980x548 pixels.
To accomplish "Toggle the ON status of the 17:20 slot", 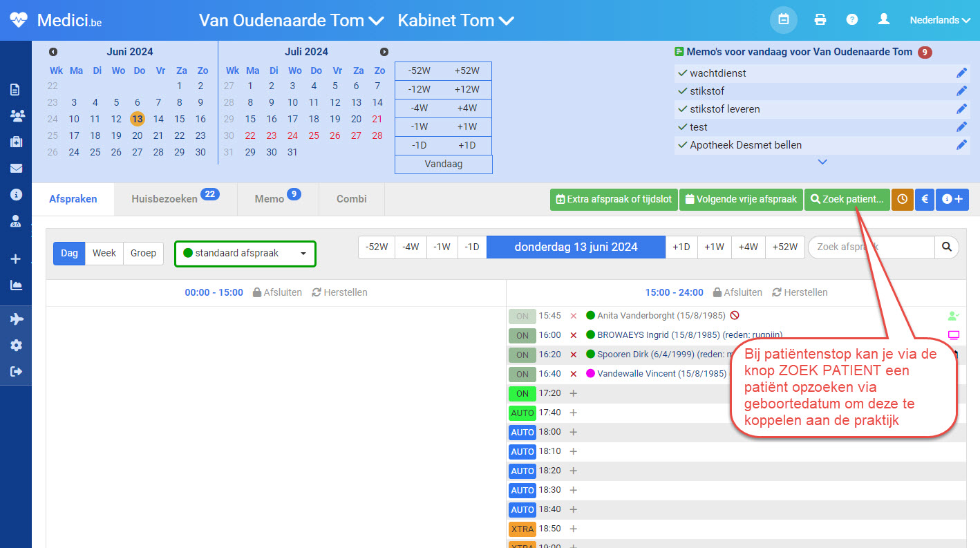I will tap(522, 393).
